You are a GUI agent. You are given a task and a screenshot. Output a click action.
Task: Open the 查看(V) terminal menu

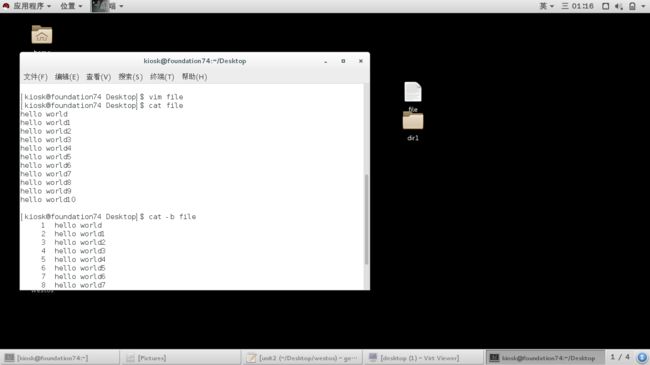[x=98, y=77]
